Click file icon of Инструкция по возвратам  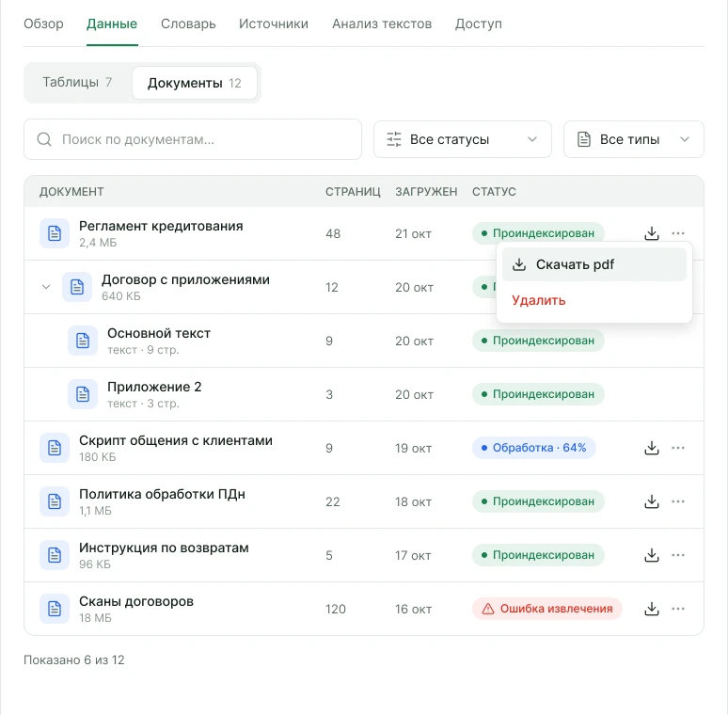(55, 555)
